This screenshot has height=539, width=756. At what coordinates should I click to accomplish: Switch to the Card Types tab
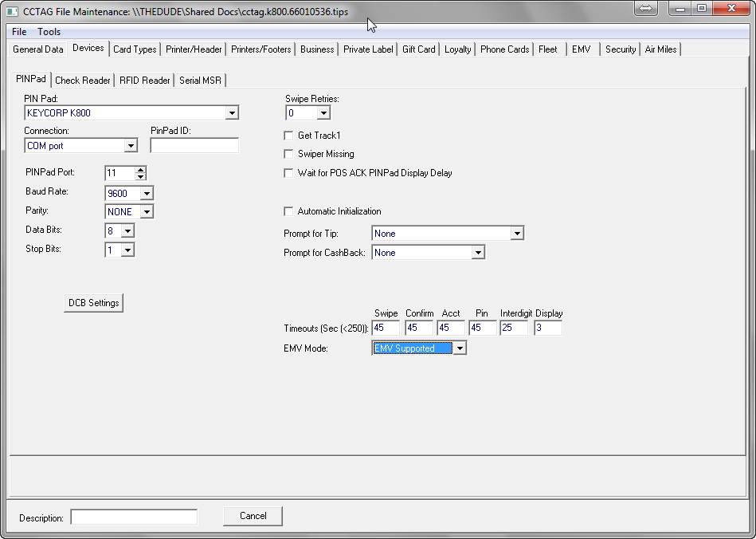(x=135, y=49)
